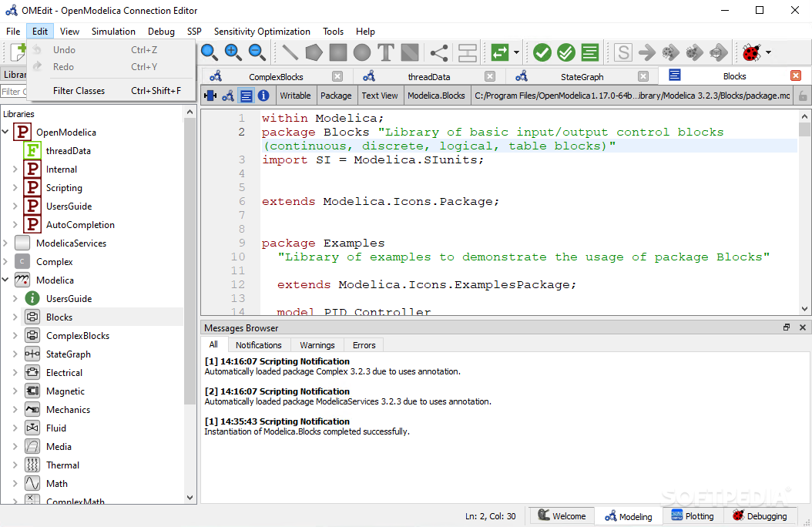Click the Libraries panel vertical scrollbar
The image size is (812, 527).
(190, 261)
